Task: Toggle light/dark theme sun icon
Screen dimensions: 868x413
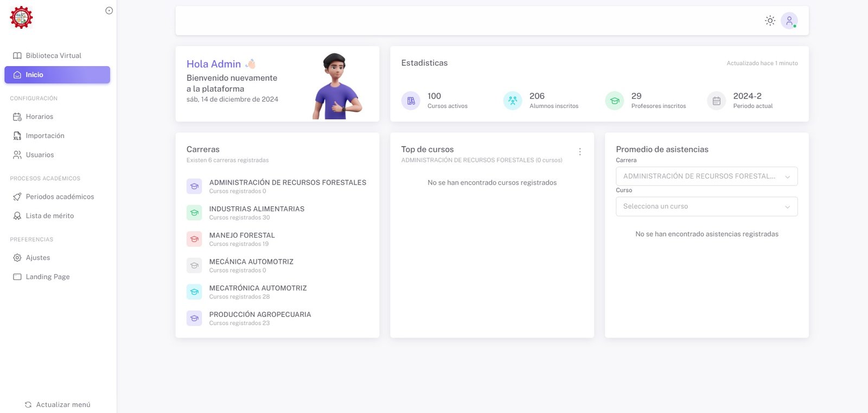Action: (x=770, y=21)
